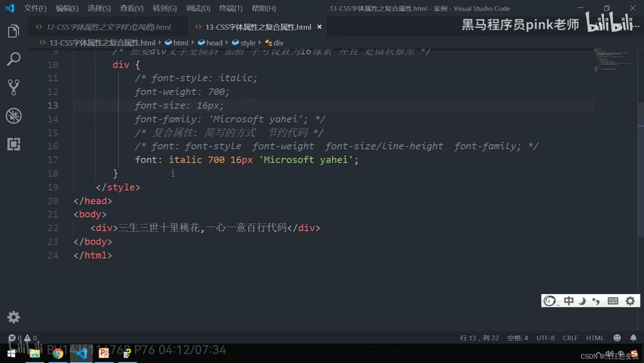Click the file name breadcrumb

pyautogui.click(x=102, y=43)
